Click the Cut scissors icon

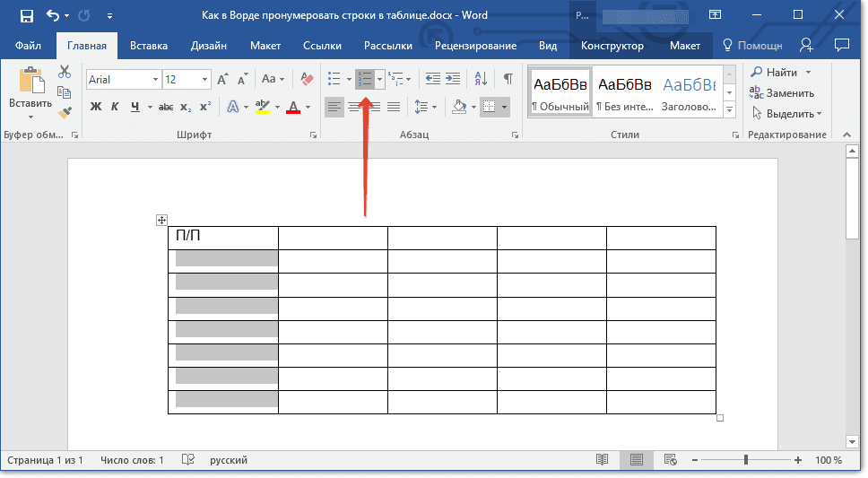click(65, 72)
